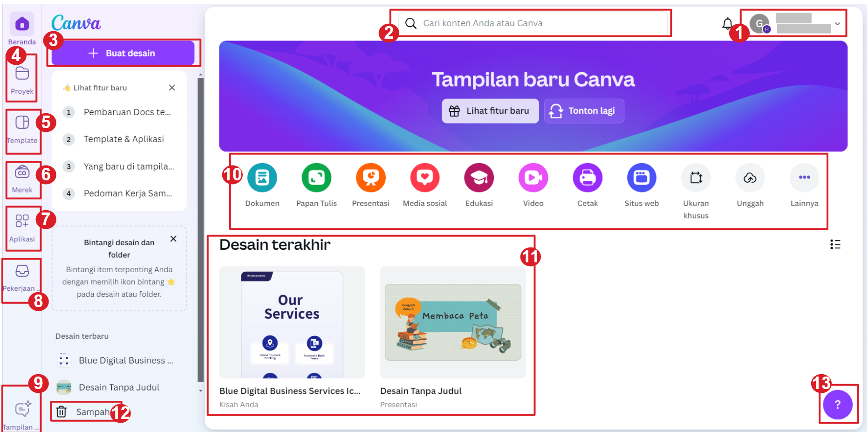Image resolution: width=868 pixels, height=432 pixels.
Task: Select Ukuran khusus custom size
Action: pyautogui.click(x=696, y=178)
